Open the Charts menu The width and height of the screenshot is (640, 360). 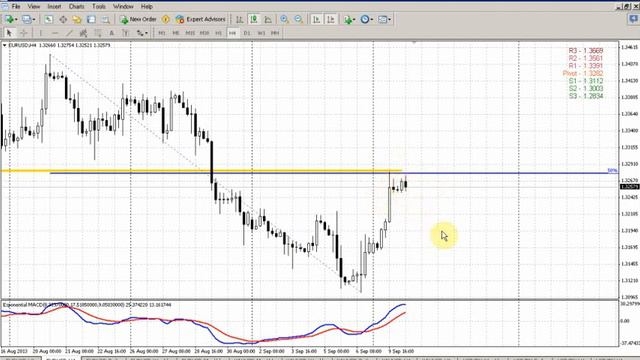pos(76,7)
